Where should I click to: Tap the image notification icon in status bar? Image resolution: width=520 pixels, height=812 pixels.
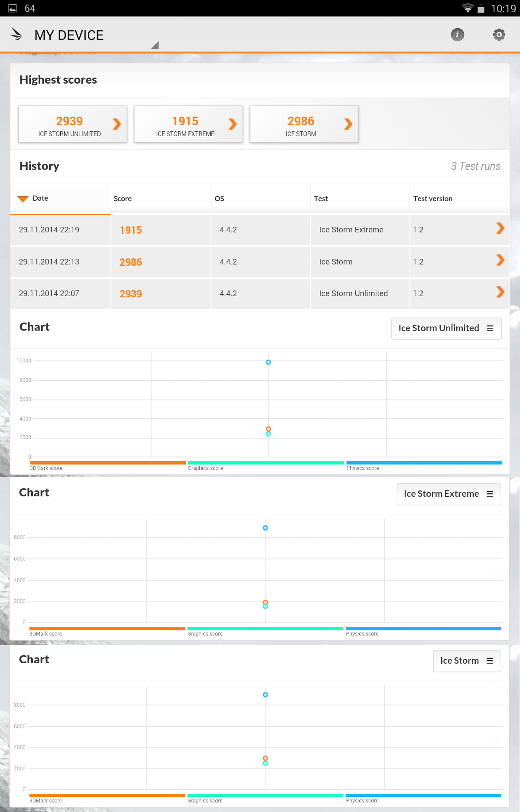coord(13,8)
